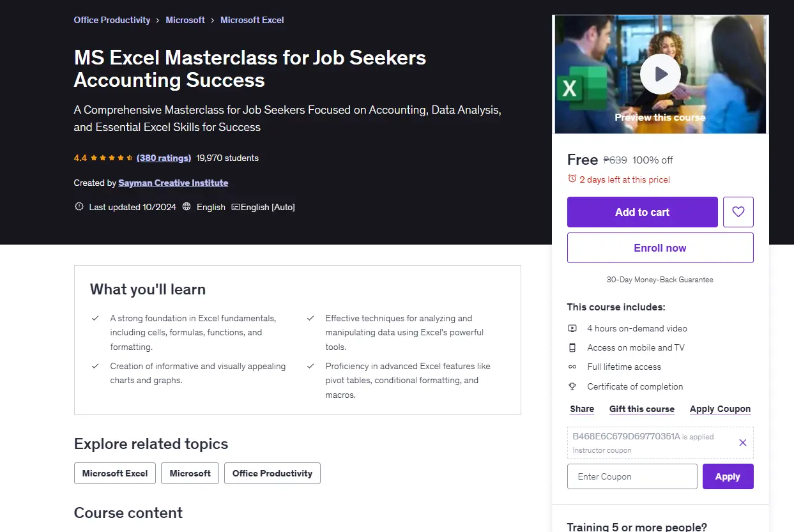The height and width of the screenshot is (532, 794).
Task: Click Enroll now button
Action: (x=660, y=248)
